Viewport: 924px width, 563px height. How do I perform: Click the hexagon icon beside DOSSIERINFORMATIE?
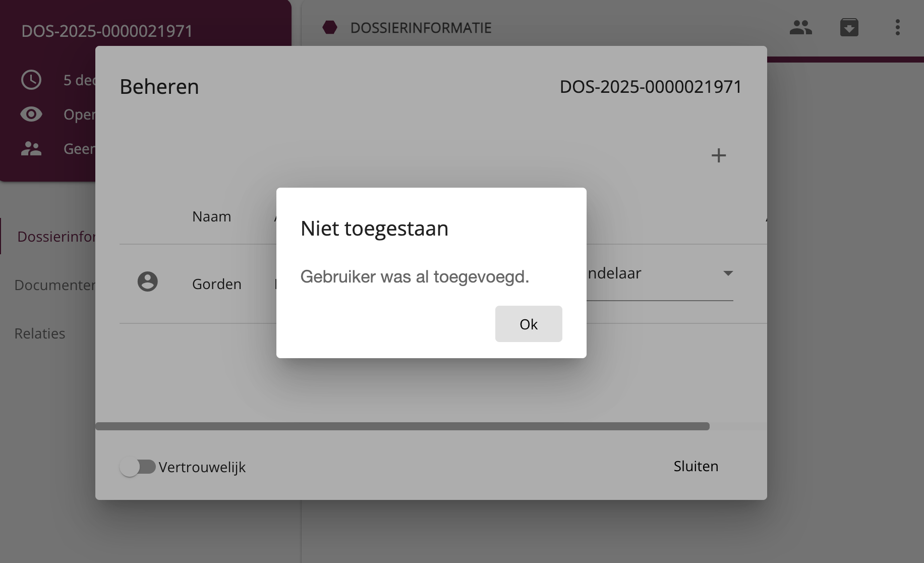click(330, 28)
